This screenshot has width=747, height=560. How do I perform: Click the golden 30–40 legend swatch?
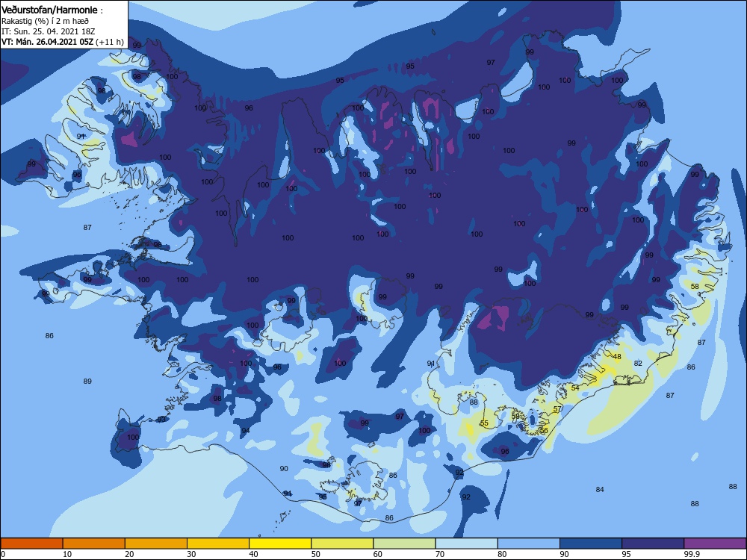(x=218, y=544)
